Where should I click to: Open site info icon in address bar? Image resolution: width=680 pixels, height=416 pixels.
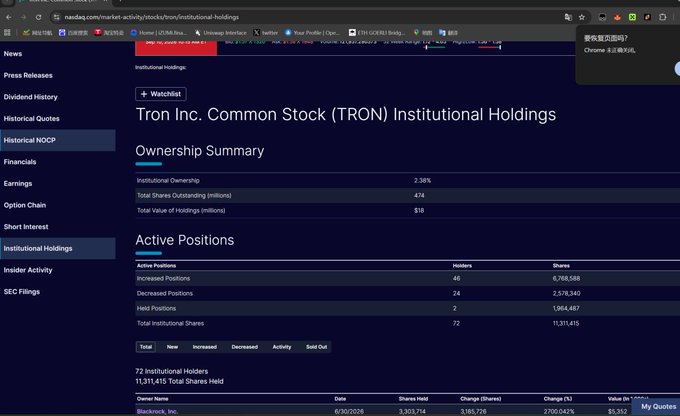tap(56, 17)
